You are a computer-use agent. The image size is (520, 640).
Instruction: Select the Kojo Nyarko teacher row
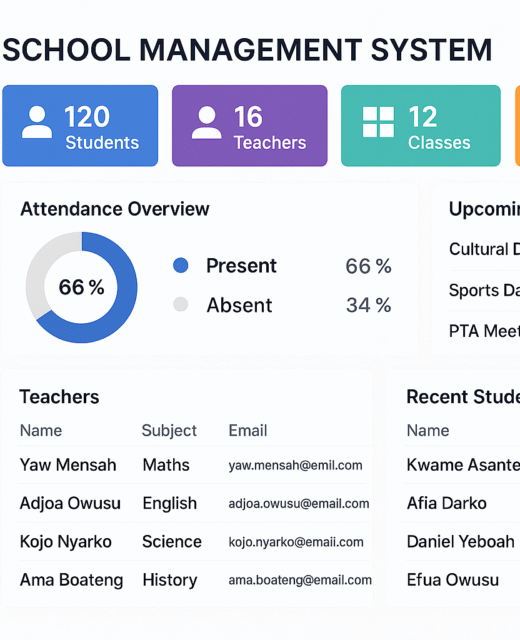tap(194, 542)
